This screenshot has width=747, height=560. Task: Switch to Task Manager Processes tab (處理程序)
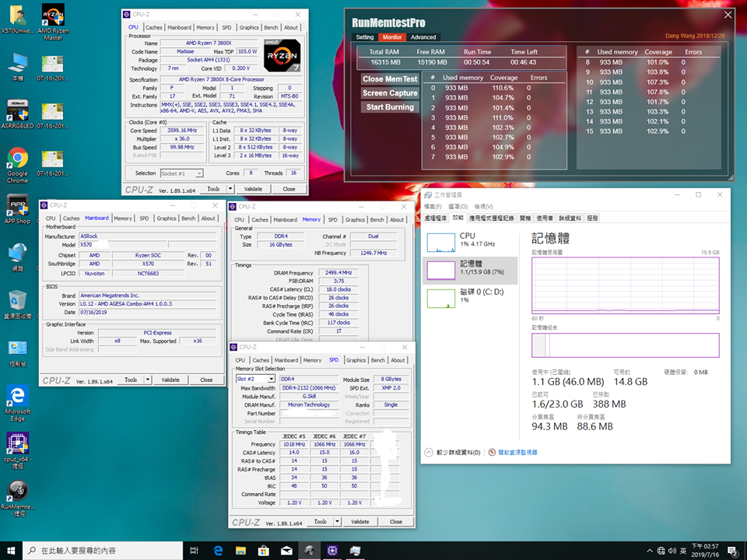pyautogui.click(x=436, y=218)
